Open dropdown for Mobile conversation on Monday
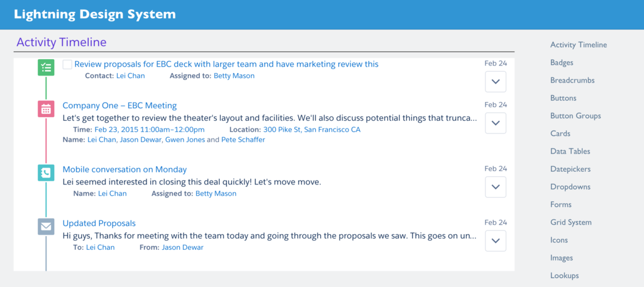 click(496, 187)
